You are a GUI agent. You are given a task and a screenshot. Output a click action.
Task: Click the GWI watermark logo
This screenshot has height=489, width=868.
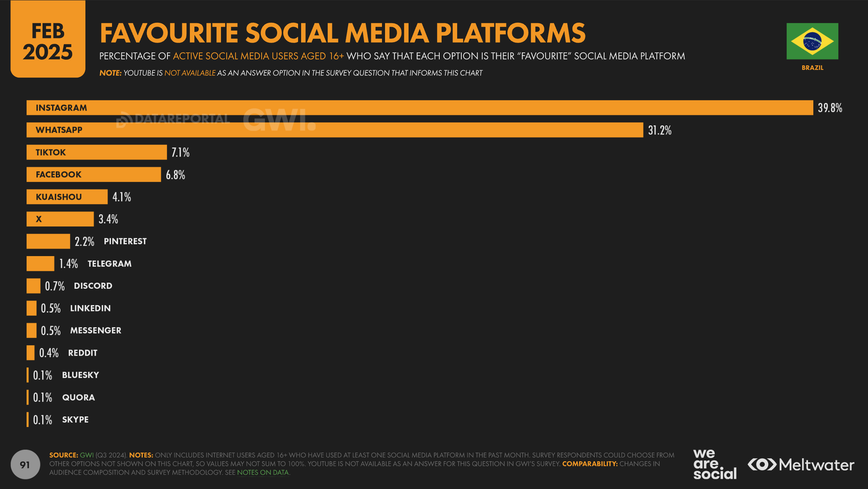click(276, 119)
